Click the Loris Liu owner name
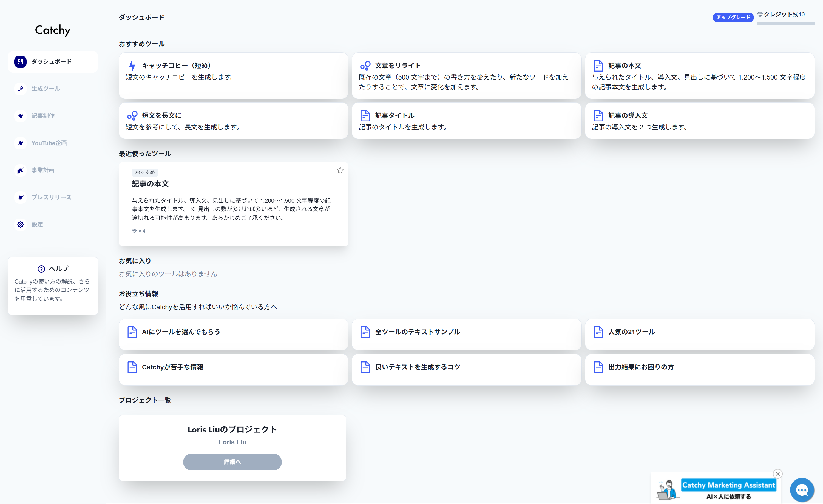This screenshot has height=504, width=823. point(232,442)
